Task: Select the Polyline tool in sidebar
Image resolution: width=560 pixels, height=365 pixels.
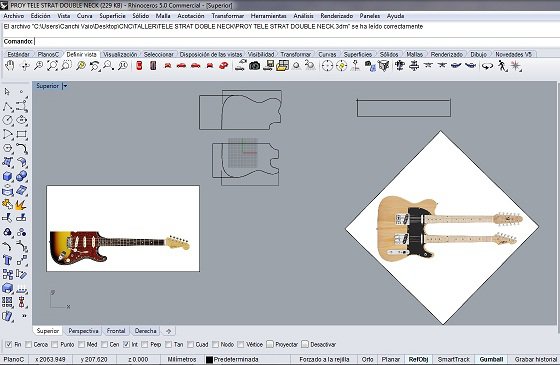Action: (x=8, y=106)
